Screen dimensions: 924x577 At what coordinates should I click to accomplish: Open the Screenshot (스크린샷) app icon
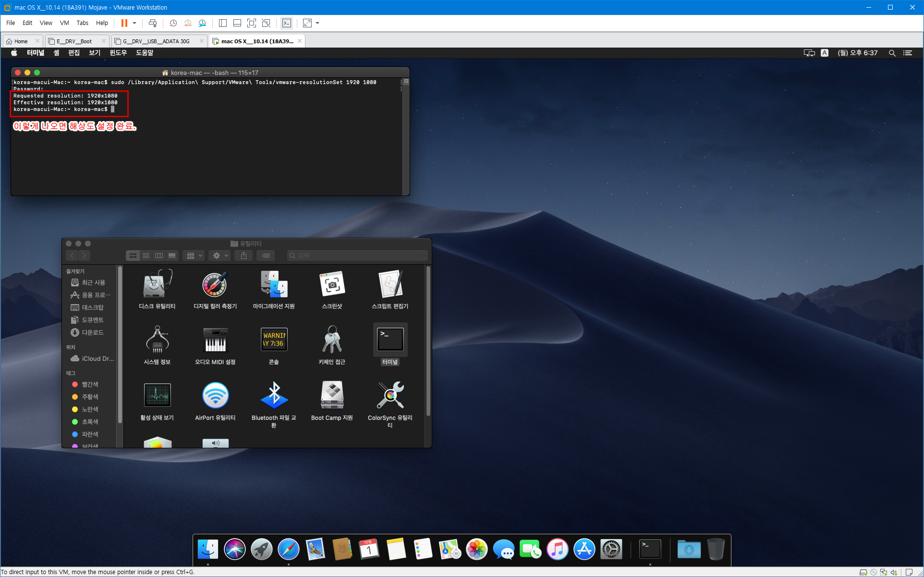click(332, 284)
